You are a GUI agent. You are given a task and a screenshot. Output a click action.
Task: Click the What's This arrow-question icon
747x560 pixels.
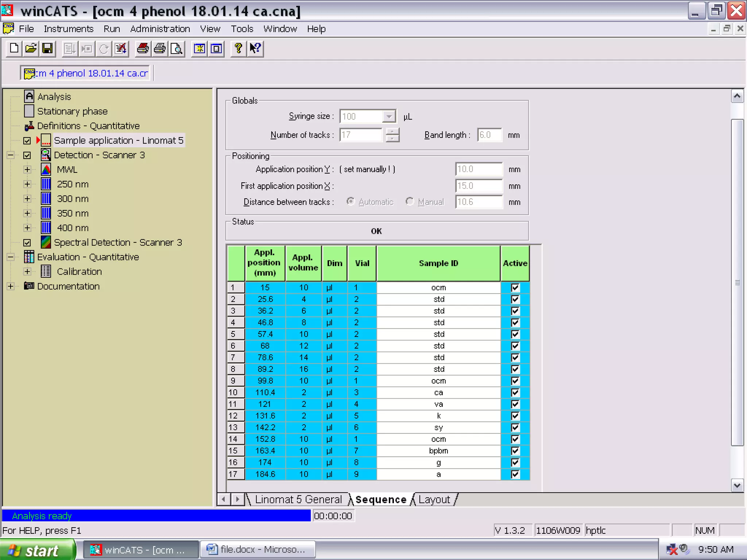point(255,48)
